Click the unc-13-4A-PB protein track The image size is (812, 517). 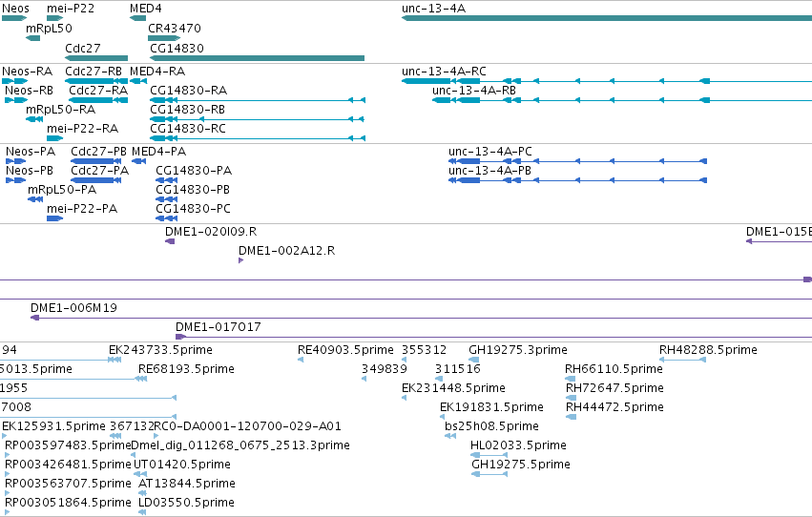(577, 180)
